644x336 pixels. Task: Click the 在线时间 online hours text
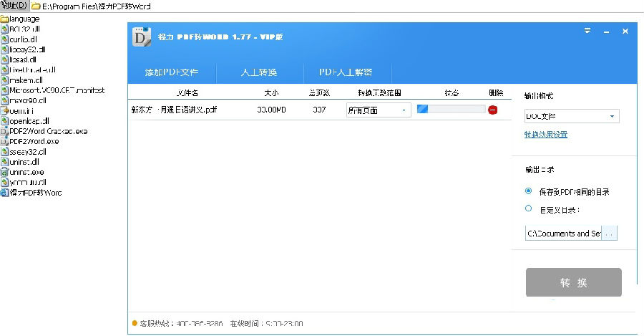pos(267,324)
